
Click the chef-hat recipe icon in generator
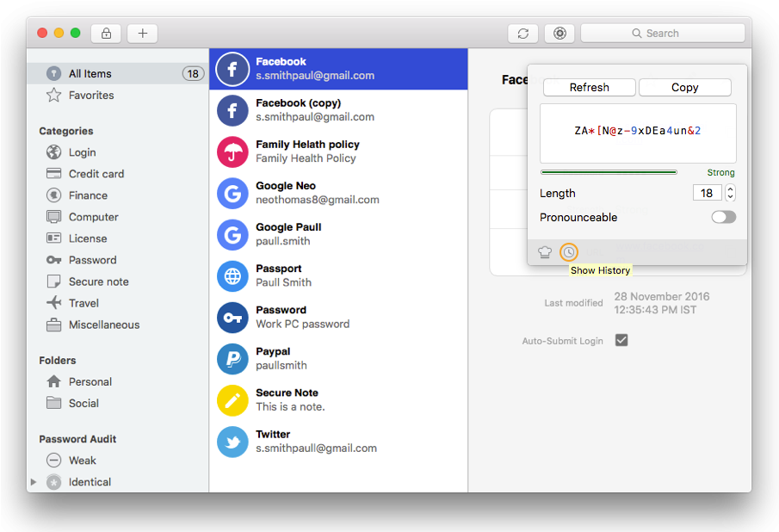coord(545,251)
